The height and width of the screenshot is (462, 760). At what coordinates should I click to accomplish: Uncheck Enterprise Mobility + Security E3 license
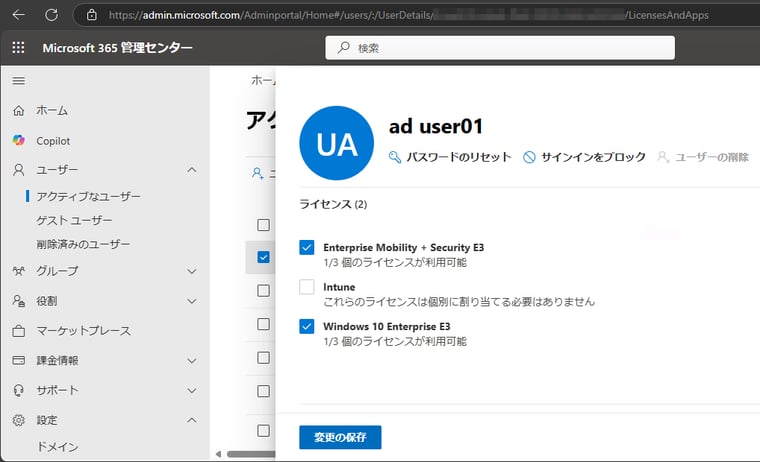(x=307, y=247)
